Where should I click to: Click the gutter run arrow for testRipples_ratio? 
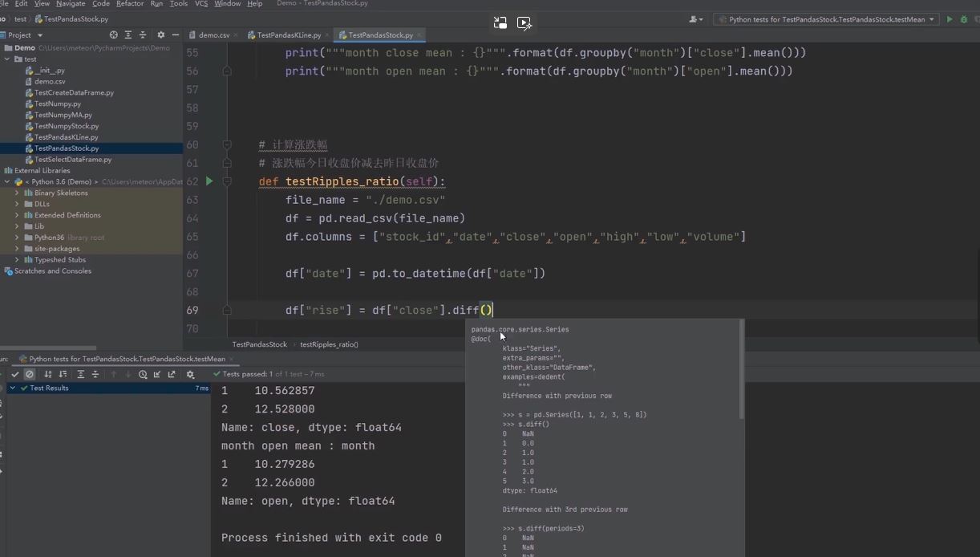pyautogui.click(x=209, y=181)
